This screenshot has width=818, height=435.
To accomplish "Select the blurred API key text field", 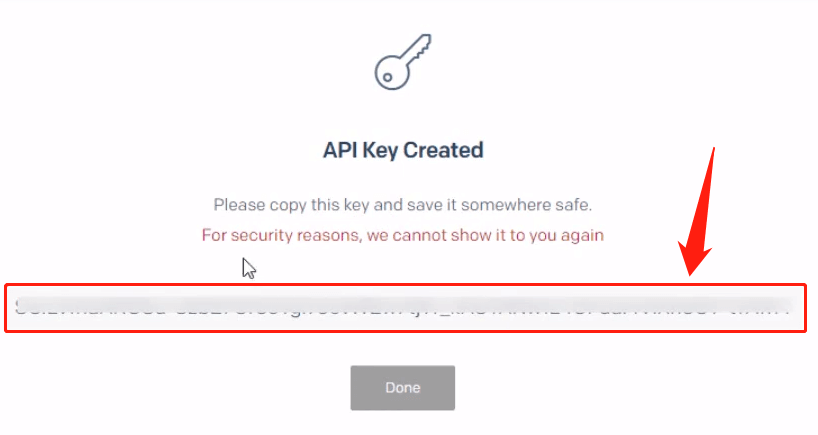I will click(404, 309).
